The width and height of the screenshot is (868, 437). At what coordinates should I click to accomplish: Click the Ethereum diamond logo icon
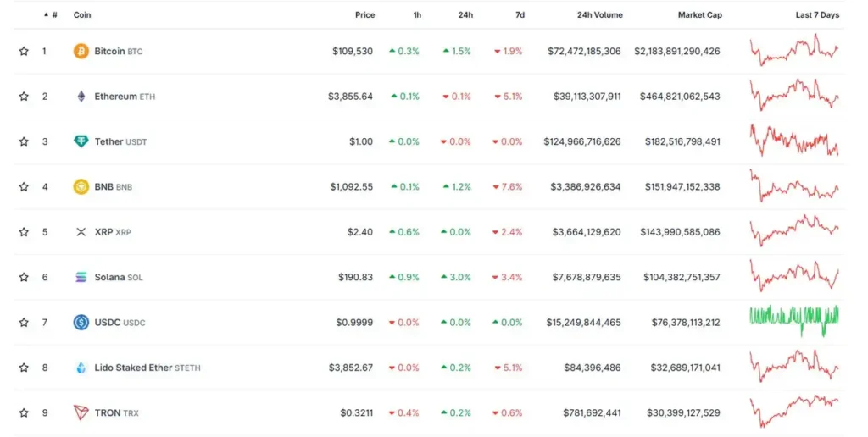(x=81, y=97)
